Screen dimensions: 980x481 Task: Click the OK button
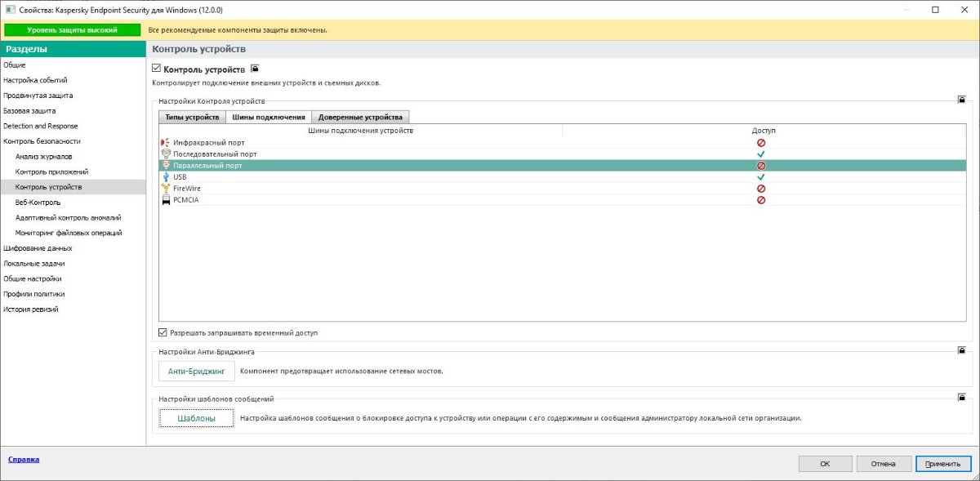tap(825, 463)
